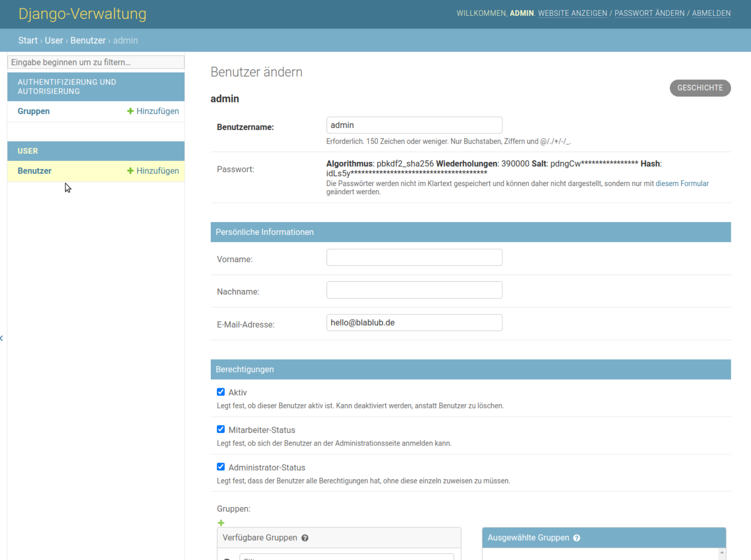Open the Start breadcrumb
The width and height of the screenshot is (751, 560).
[28, 41]
